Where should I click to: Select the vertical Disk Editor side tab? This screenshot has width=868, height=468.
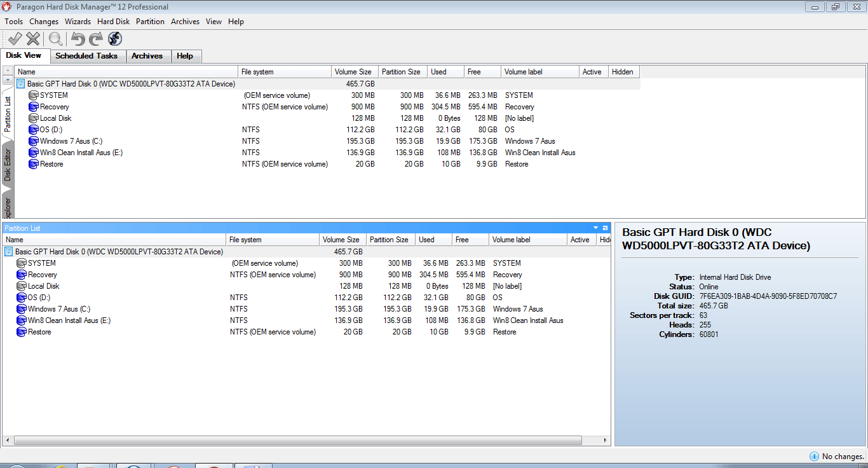tap(7, 165)
